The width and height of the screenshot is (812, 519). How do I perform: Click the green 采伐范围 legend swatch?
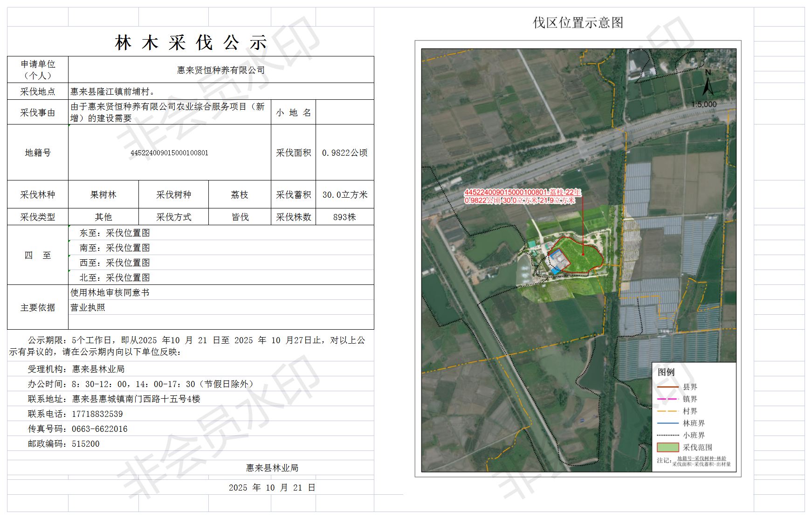point(667,448)
